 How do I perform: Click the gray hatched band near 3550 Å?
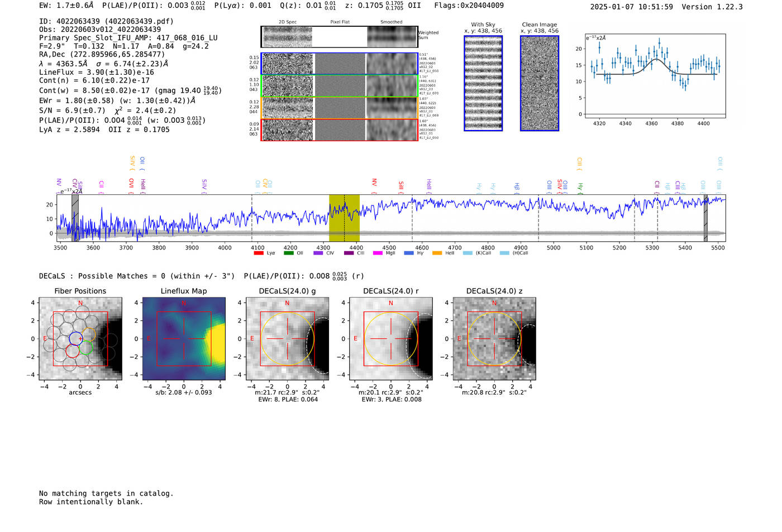pos(75,218)
